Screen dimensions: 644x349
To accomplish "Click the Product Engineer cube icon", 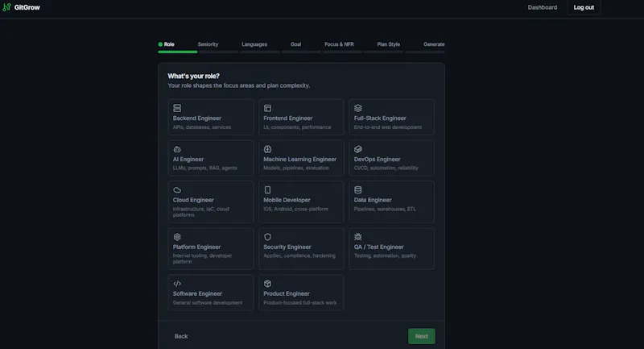I will [x=267, y=284].
